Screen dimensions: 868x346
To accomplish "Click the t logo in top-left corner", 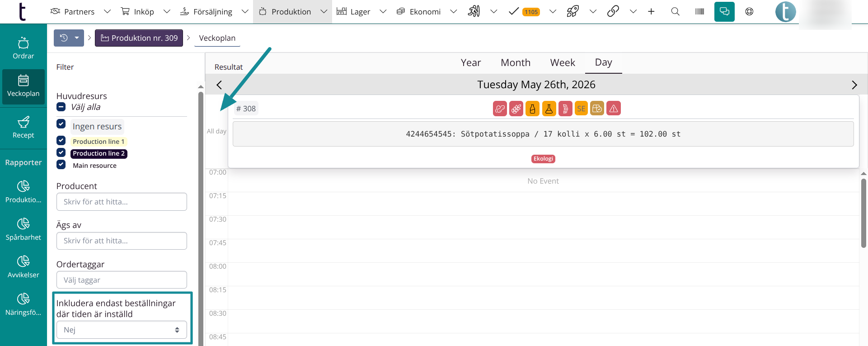I will [x=22, y=12].
